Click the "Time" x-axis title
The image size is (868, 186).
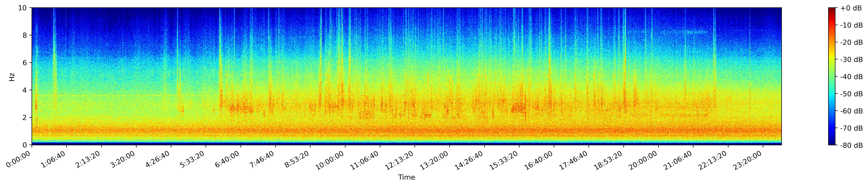(406, 178)
